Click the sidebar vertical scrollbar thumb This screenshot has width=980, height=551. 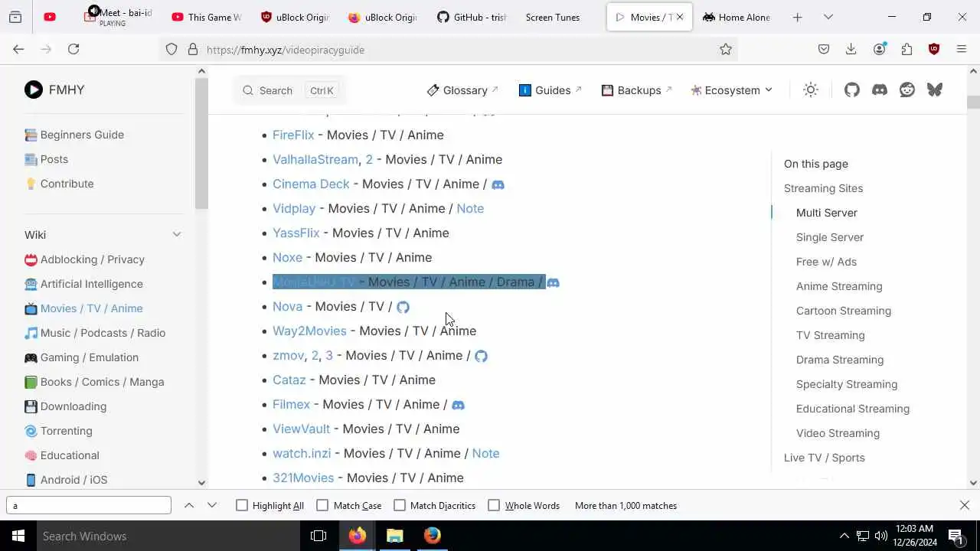point(201,143)
